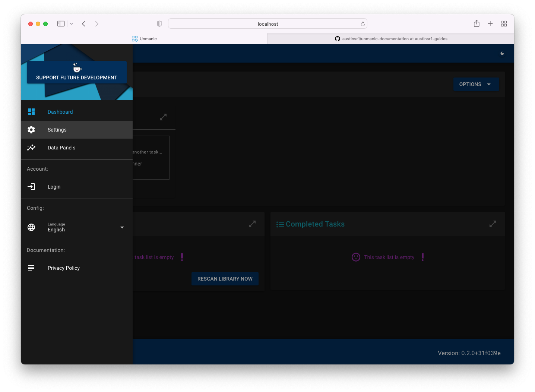
Task: Click the Safari share icon
Action: [x=477, y=24]
